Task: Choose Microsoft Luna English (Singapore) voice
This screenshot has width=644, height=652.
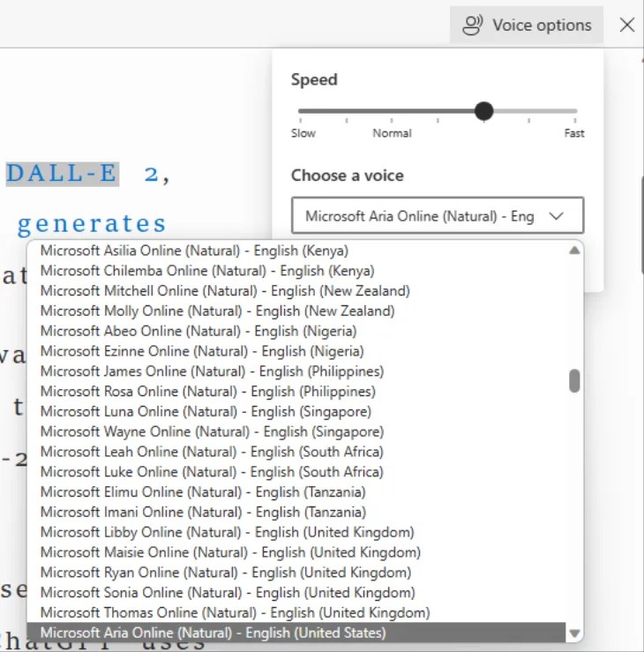Action: (x=296, y=412)
